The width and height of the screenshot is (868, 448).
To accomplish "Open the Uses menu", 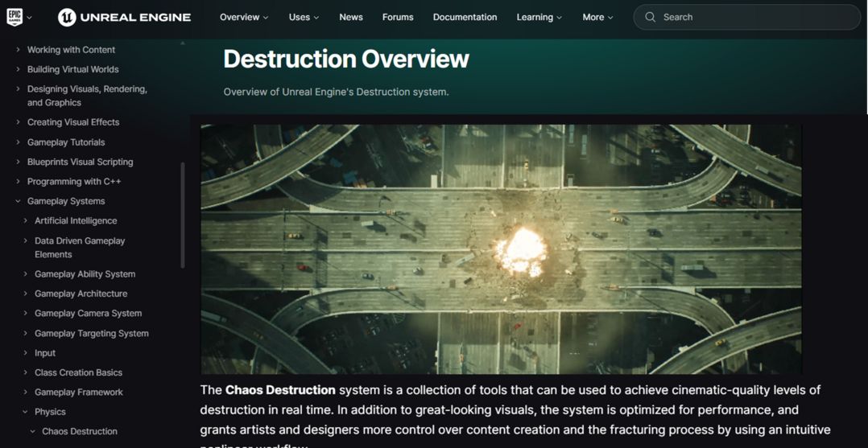I will click(304, 17).
